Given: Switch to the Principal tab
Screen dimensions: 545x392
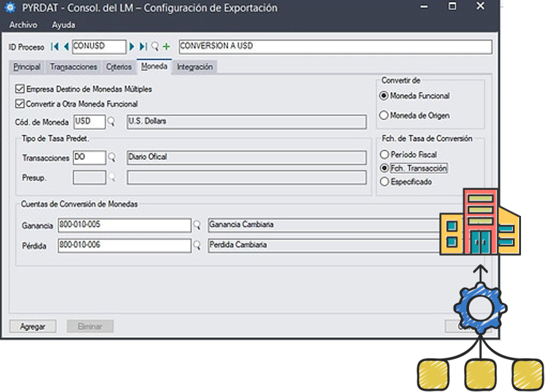Looking at the screenshot, I should tap(27, 66).
